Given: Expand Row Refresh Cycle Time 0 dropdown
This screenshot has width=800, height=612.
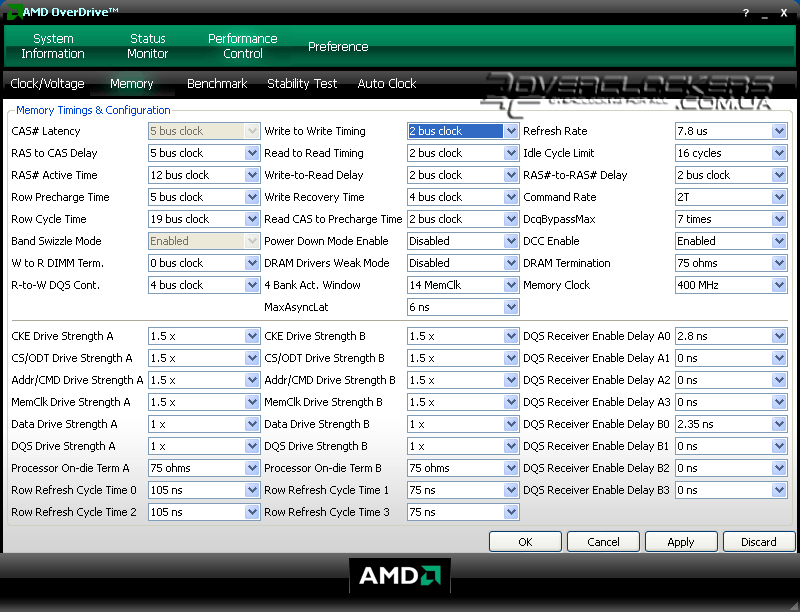Looking at the screenshot, I should (252, 490).
